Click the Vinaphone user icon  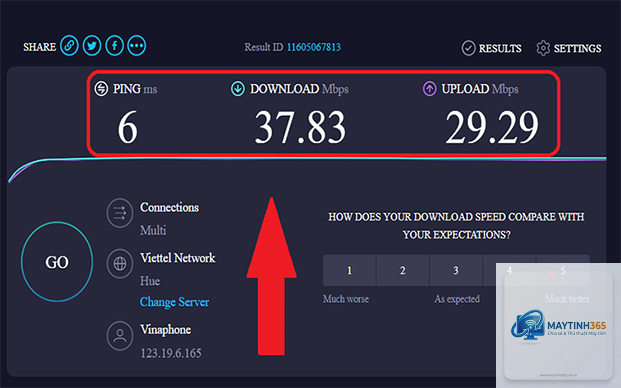pyautogui.click(x=120, y=336)
